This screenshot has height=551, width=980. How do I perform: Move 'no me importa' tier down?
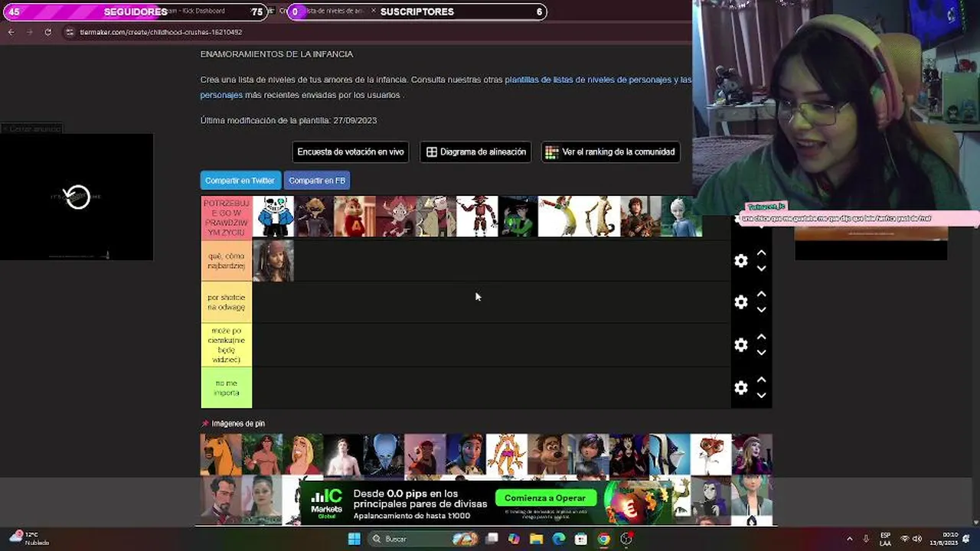761,396
